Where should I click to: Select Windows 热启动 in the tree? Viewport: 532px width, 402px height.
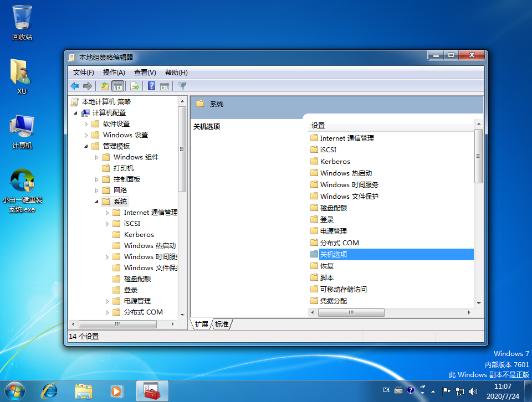(145, 246)
